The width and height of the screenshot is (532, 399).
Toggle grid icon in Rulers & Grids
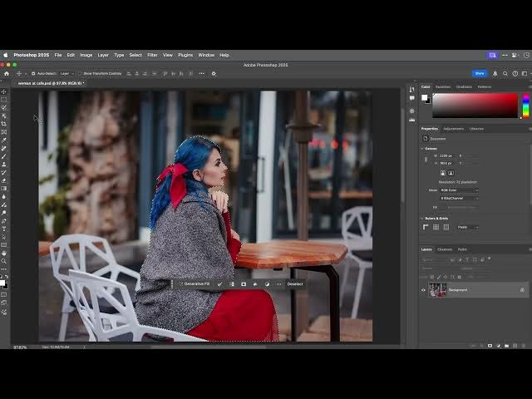pyautogui.click(x=436, y=227)
